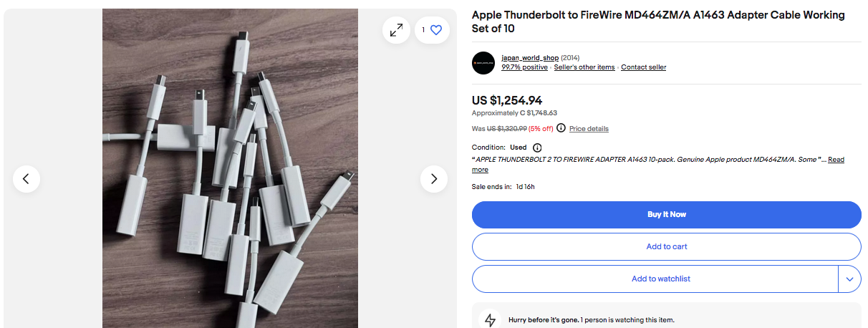Open the Price details link
This screenshot has height=328, width=868.
point(589,129)
